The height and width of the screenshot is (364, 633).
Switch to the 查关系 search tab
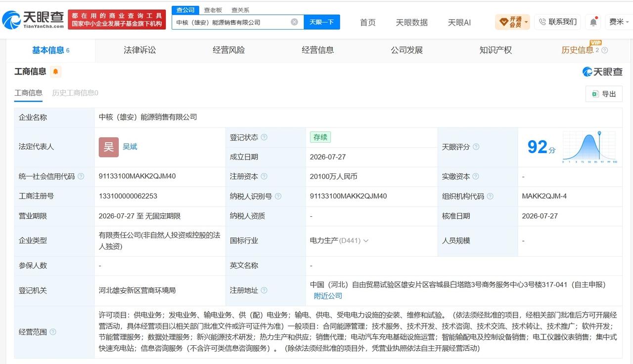[x=240, y=10]
